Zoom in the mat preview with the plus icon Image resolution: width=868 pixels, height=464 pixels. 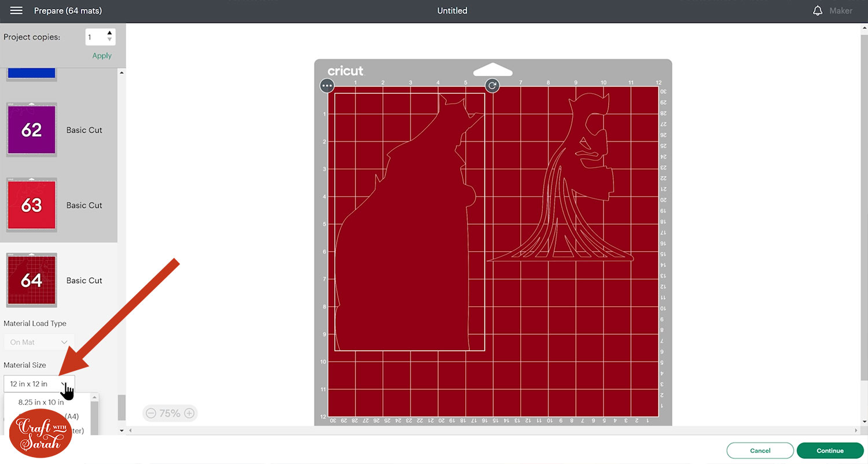click(x=189, y=413)
